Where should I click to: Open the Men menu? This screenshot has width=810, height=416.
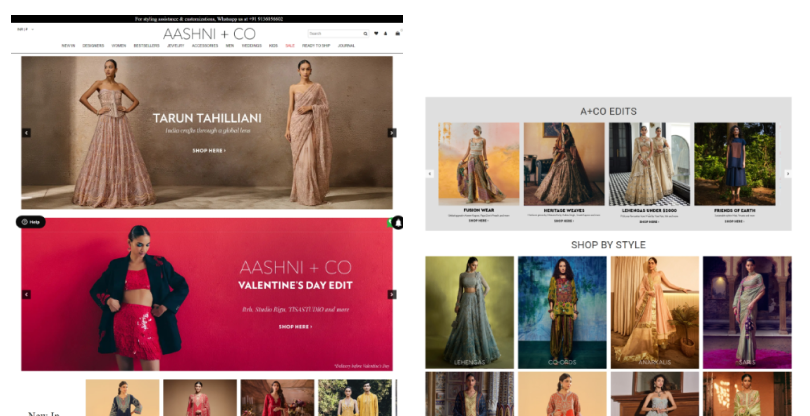click(x=230, y=46)
